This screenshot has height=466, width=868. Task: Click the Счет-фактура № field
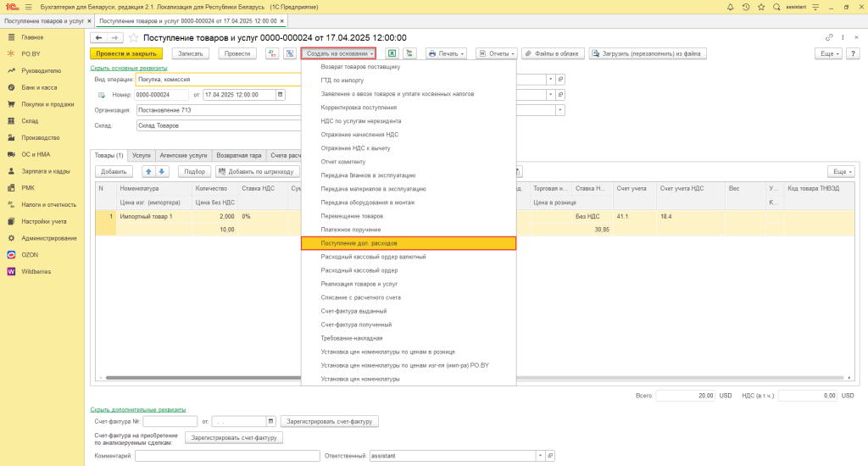point(170,421)
